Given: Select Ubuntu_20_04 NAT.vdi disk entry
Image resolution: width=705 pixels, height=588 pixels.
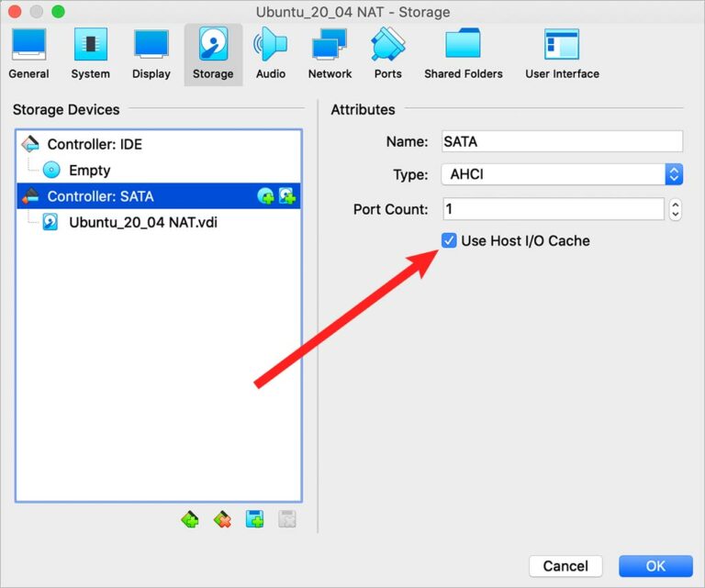Looking at the screenshot, I should tap(158, 222).
